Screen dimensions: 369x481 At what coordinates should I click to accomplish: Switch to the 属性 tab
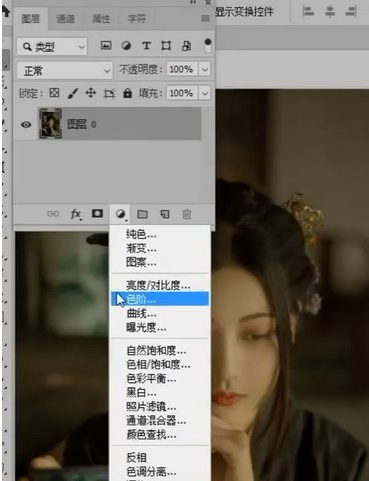point(101,19)
